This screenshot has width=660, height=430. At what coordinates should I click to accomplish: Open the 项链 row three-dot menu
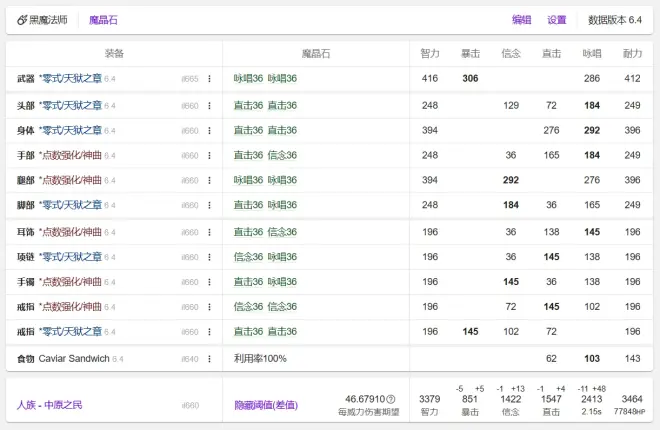point(209,257)
